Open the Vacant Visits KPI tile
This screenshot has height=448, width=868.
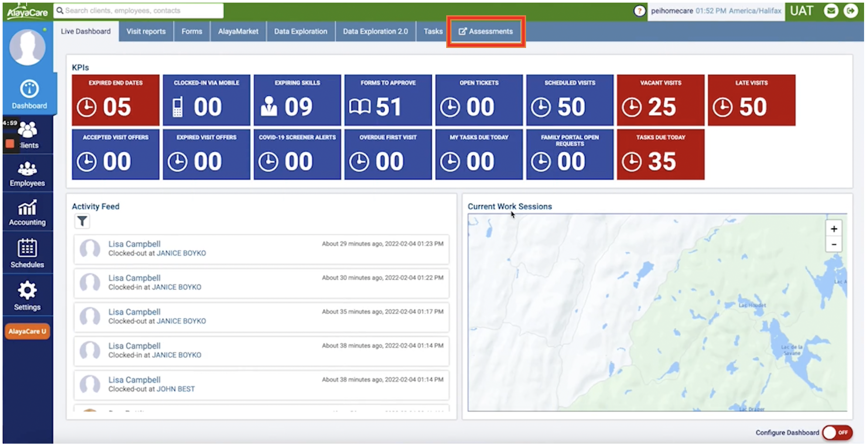[x=660, y=100]
